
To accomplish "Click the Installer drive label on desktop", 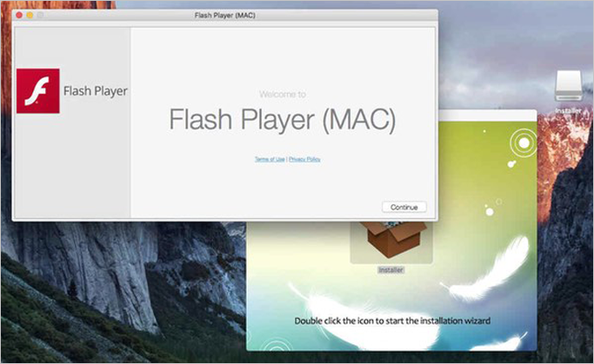I will (x=568, y=111).
